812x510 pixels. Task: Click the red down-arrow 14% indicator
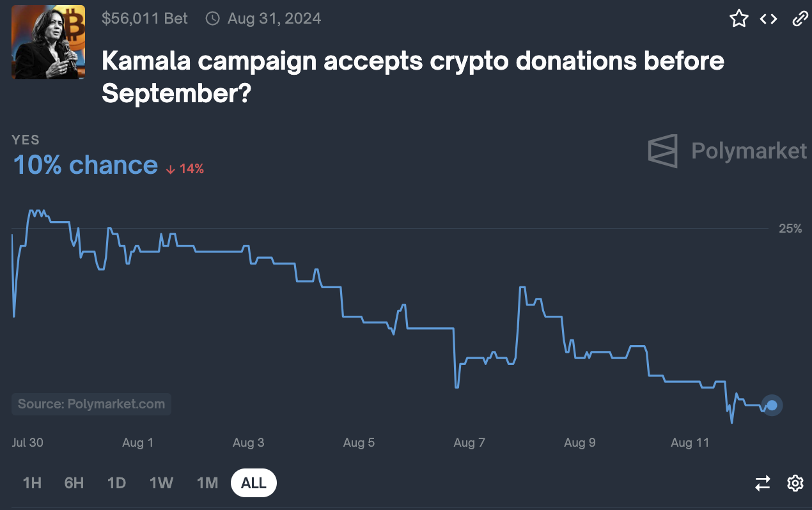click(185, 169)
